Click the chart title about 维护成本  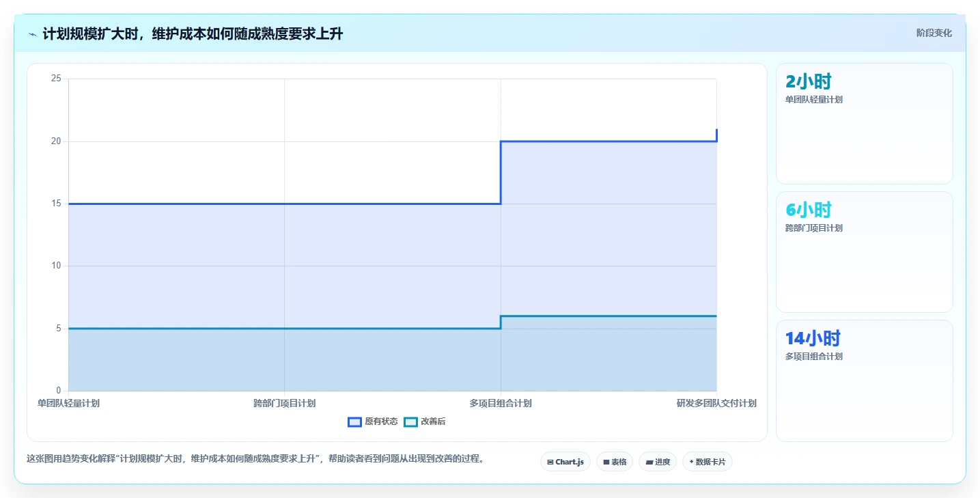tap(193, 34)
